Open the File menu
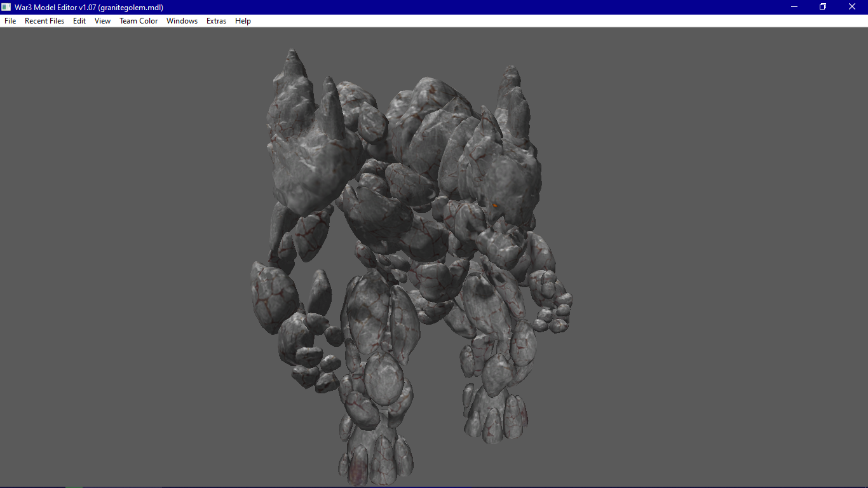This screenshot has height=488, width=868. pos(10,21)
